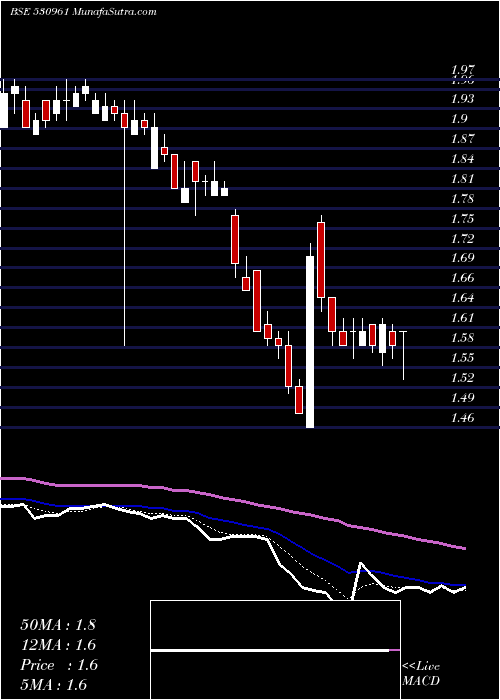Click the 1.9 price axis label
The width and height of the screenshot is (500, 700).
(459, 119)
